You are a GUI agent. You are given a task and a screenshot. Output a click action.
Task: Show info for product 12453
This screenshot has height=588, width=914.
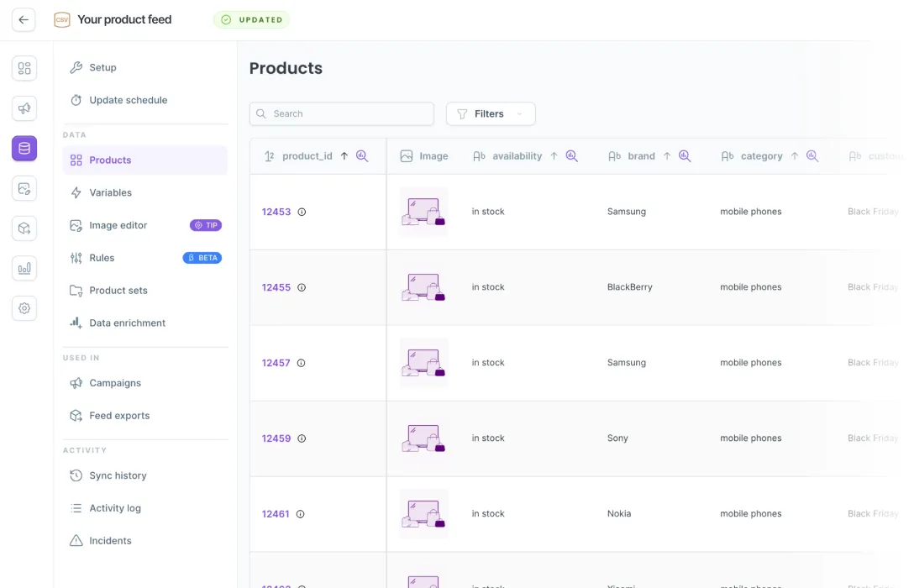302,213
